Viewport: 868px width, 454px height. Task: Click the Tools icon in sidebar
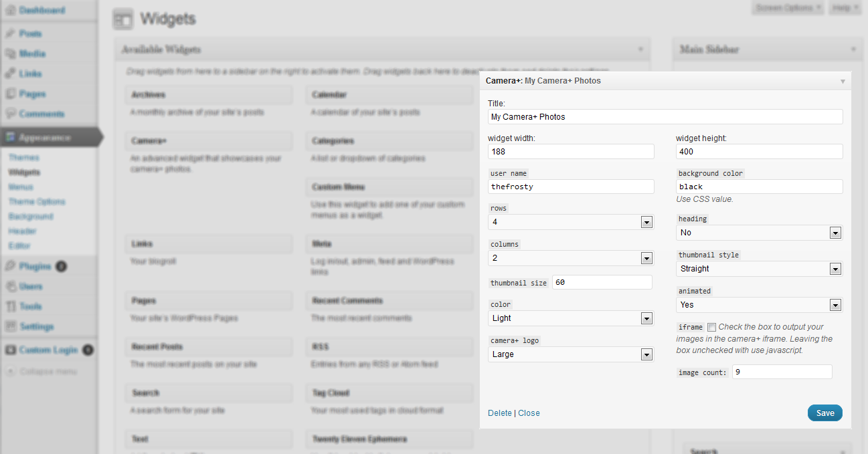click(11, 306)
